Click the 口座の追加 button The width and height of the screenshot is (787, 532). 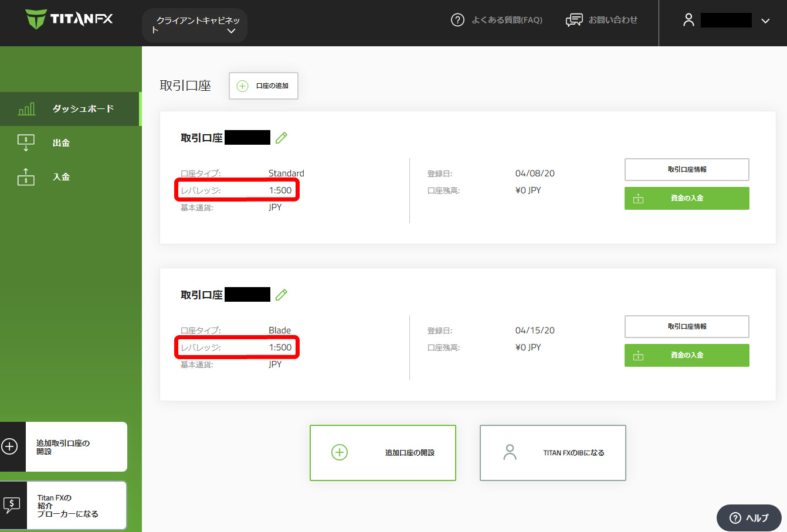point(263,86)
